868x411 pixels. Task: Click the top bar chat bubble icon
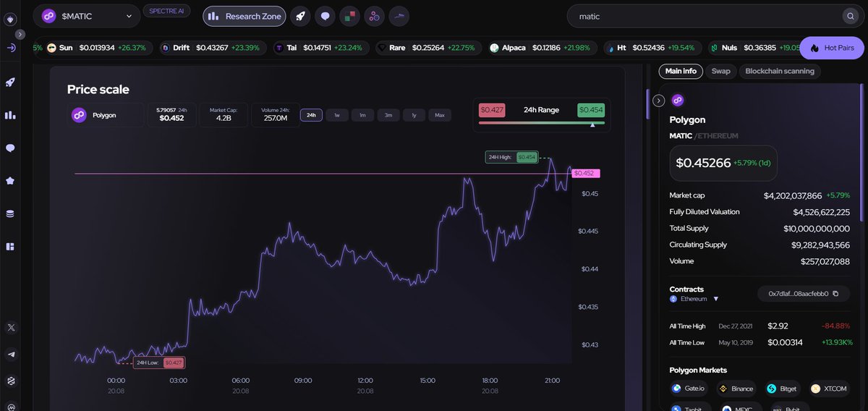pyautogui.click(x=325, y=16)
